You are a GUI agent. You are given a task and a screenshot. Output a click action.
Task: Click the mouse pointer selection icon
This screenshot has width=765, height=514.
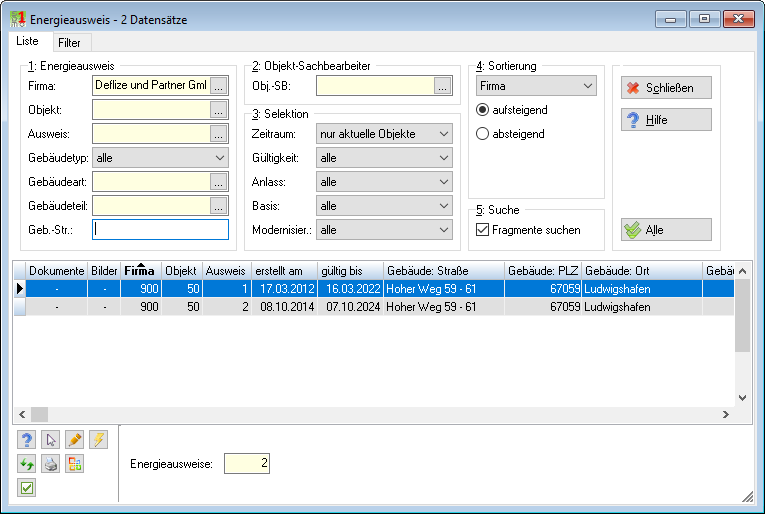[x=50, y=439]
